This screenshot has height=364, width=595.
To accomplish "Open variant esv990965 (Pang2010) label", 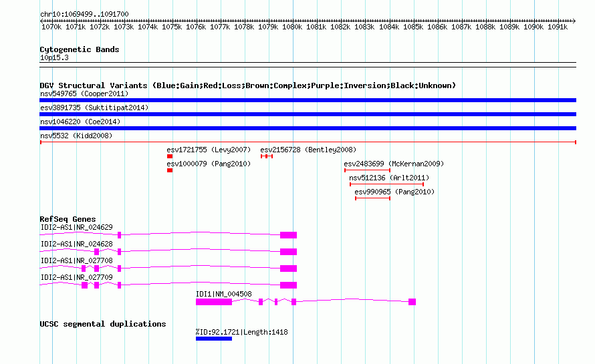I will 394,192.
